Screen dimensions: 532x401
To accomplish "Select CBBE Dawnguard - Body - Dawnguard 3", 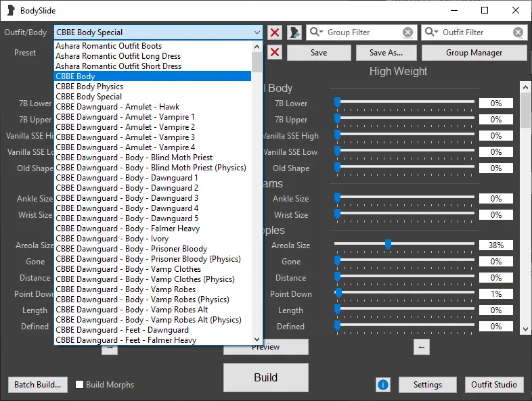I will (153, 198).
